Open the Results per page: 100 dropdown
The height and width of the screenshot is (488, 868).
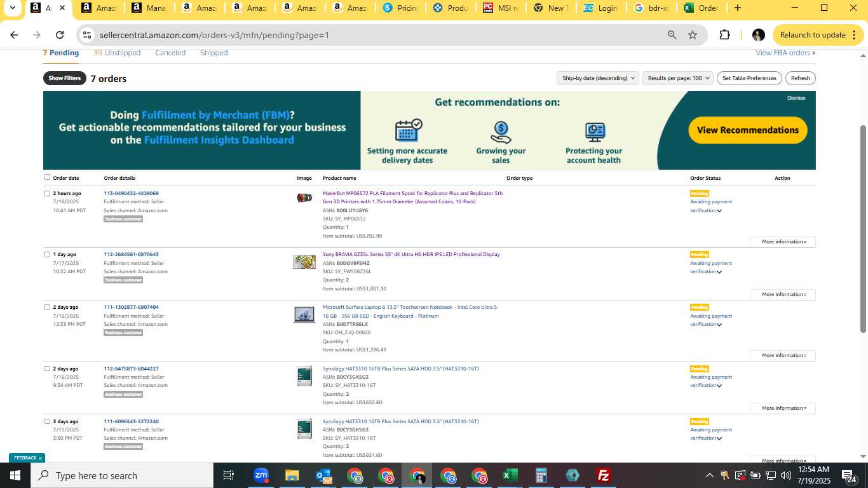click(678, 78)
